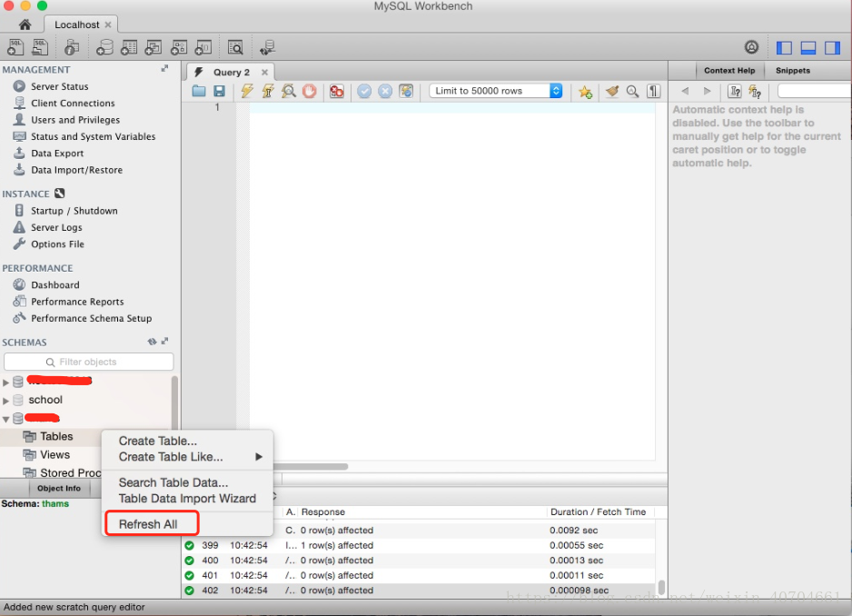Create a new view icon
Screen dimensions: 852x616
pyautogui.click(x=154, y=47)
